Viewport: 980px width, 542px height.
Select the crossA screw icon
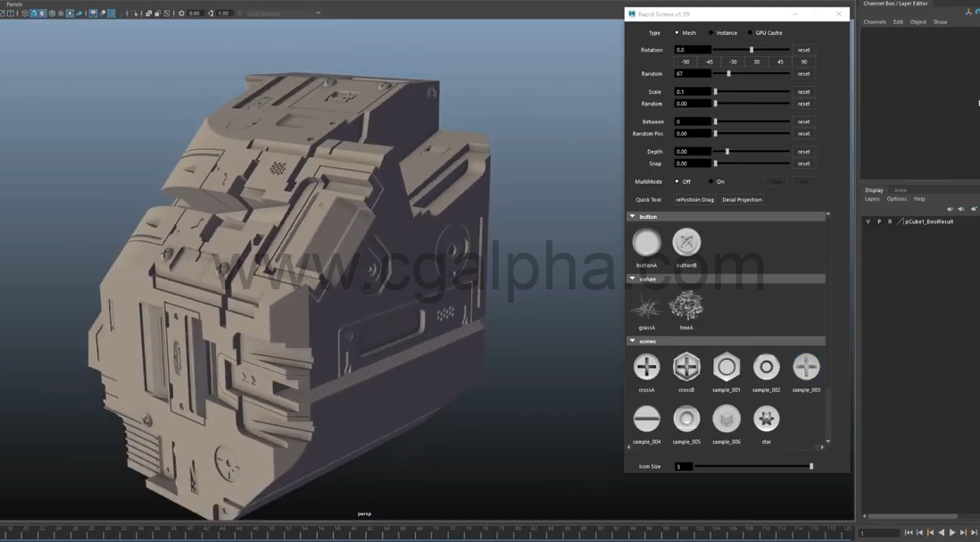[x=646, y=366]
